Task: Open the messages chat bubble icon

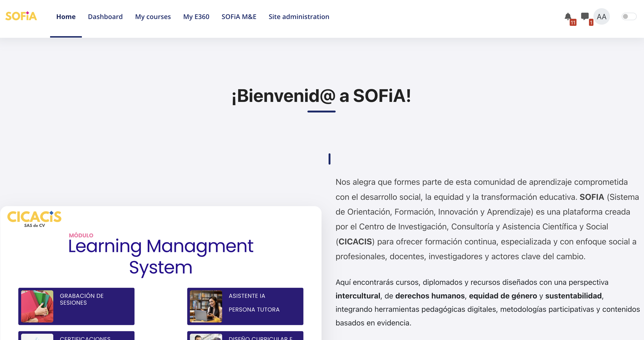Action: click(x=585, y=16)
